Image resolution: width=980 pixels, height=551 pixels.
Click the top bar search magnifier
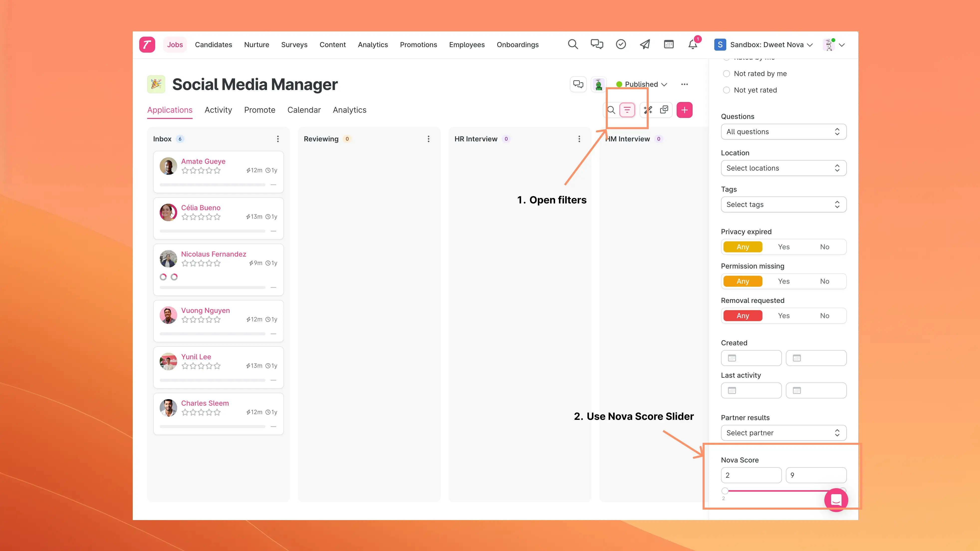pyautogui.click(x=573, y=44)
